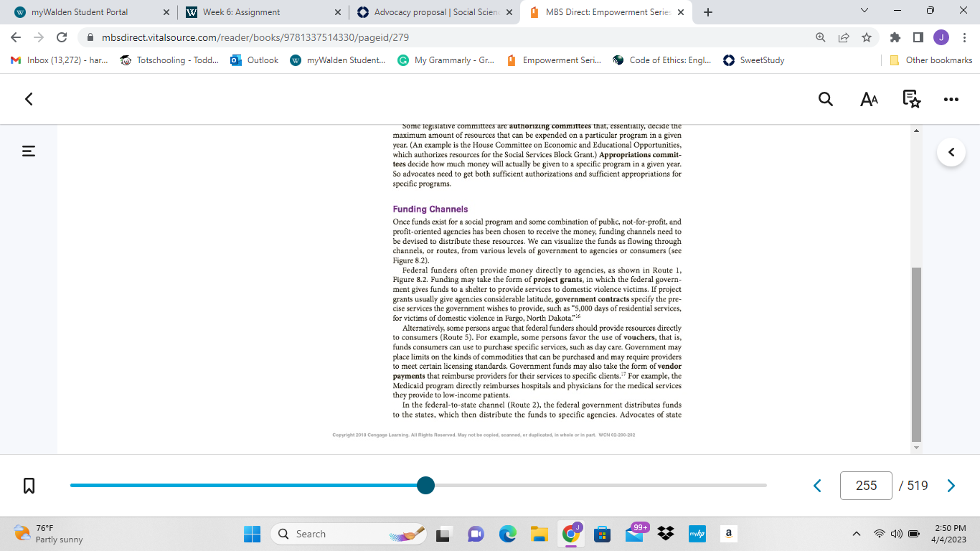
Task: Open the Outlook bookmark
Action: pyautogui.click(x=255, y=60)
